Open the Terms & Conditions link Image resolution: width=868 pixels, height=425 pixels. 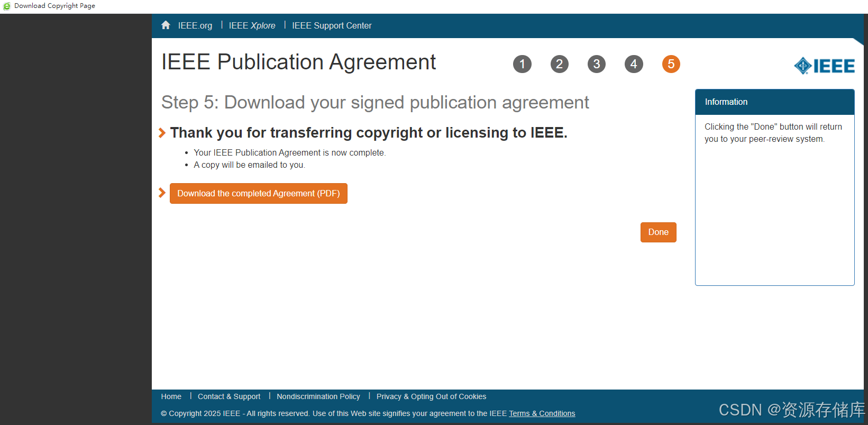click(542, 413)
